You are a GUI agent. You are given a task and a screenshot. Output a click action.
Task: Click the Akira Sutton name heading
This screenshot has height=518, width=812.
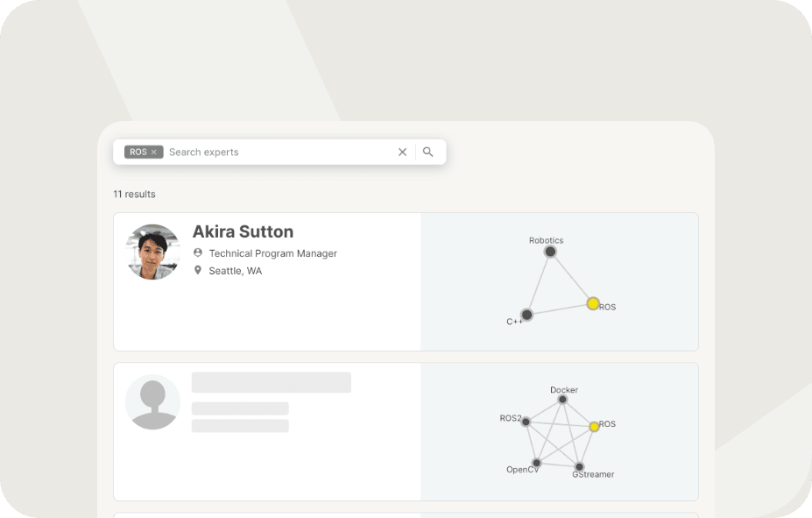243,231
